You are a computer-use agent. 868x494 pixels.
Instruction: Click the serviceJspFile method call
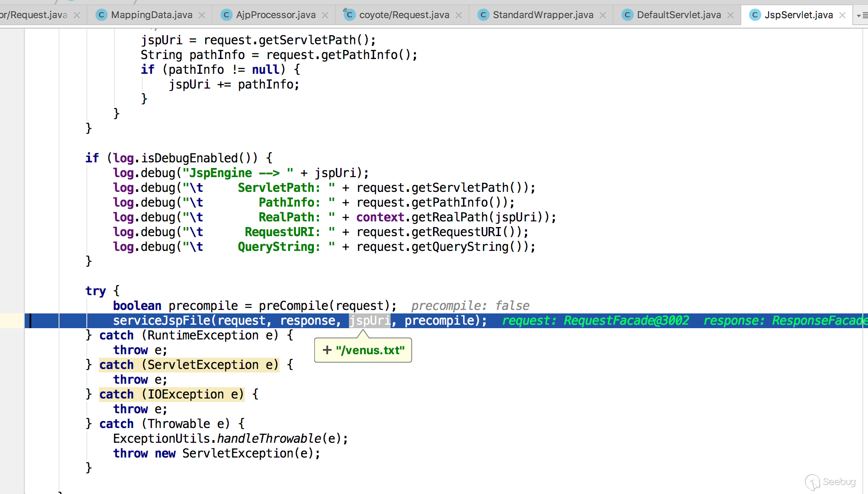pos(161,321)
